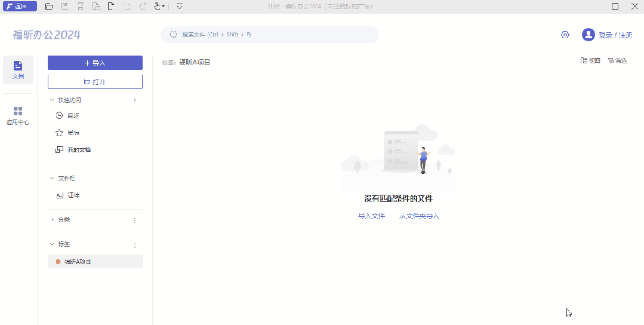Open the 快速访问 three-dot menu
Image resolution: width=644 pixels, height=325 pixels.
click(135, 100)
